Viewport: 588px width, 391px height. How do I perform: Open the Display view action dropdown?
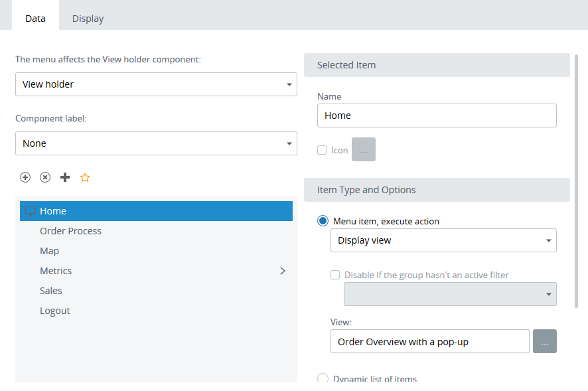click(443, 240)
